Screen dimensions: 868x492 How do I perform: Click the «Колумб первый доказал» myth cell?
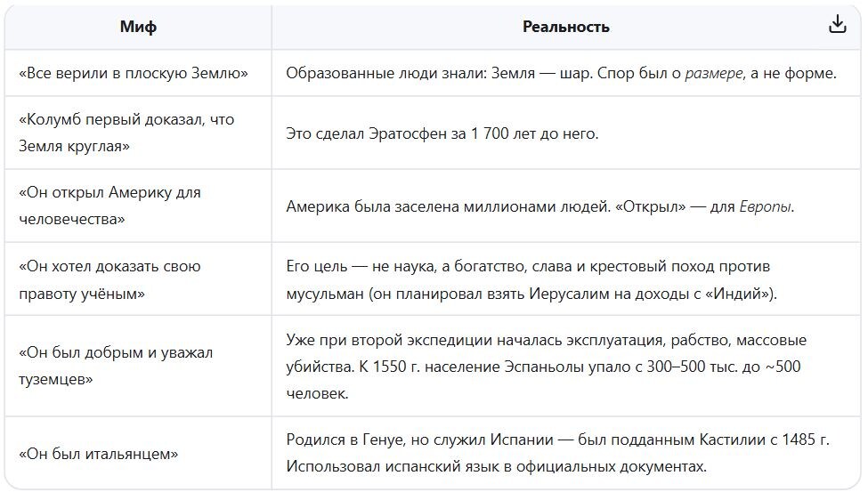(x=138, y=133)
